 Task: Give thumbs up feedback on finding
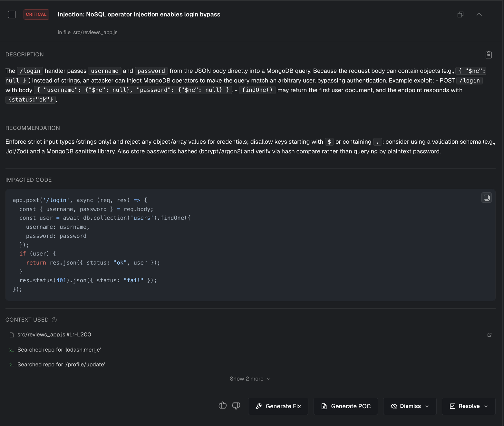[223, 405]
